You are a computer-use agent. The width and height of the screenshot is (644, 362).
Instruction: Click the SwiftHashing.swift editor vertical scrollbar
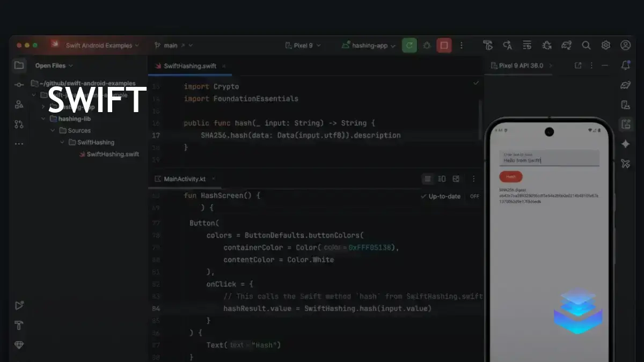click(x=480, y=119)
